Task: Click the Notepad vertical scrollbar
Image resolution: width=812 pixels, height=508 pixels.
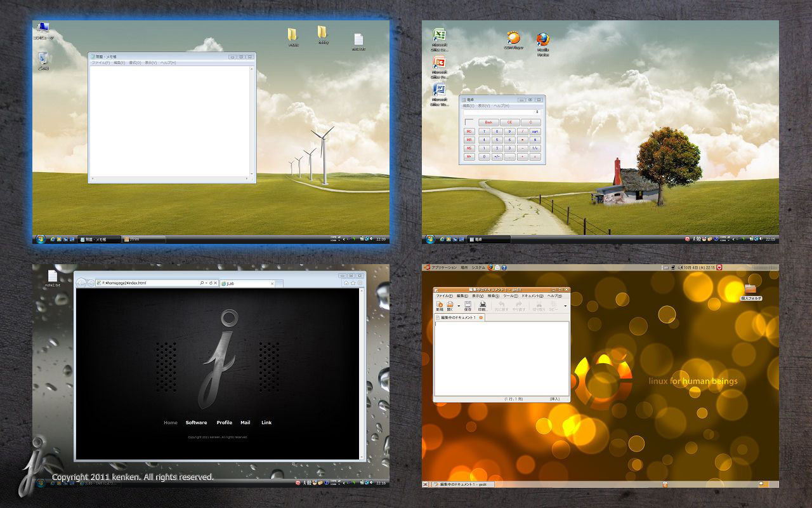Action: click(252, 121)
